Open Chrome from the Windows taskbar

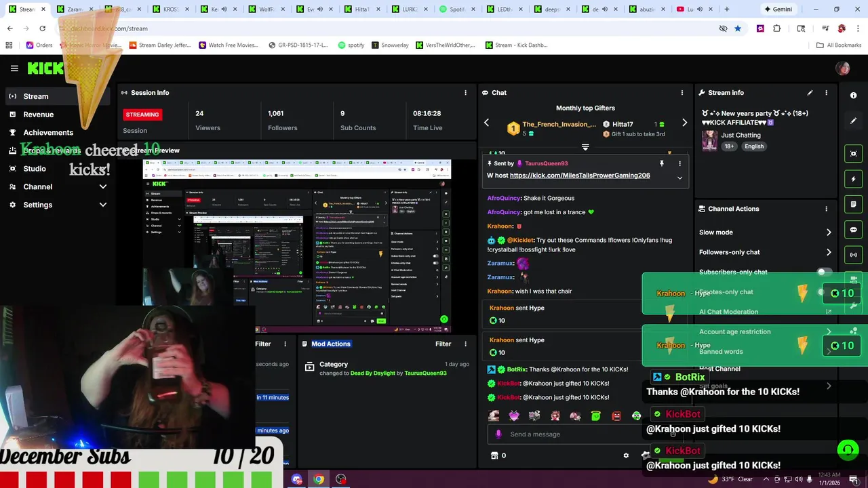(319, 479)
